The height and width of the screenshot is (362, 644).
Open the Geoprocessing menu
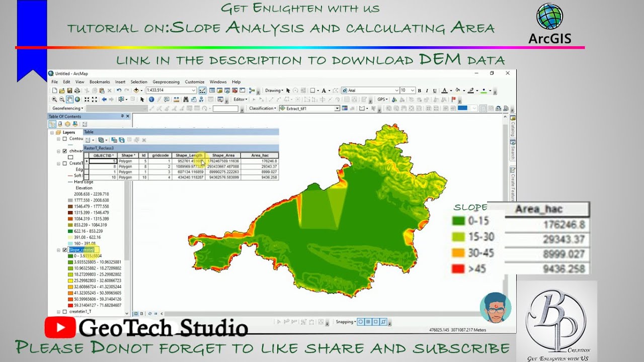click(166, 81)
